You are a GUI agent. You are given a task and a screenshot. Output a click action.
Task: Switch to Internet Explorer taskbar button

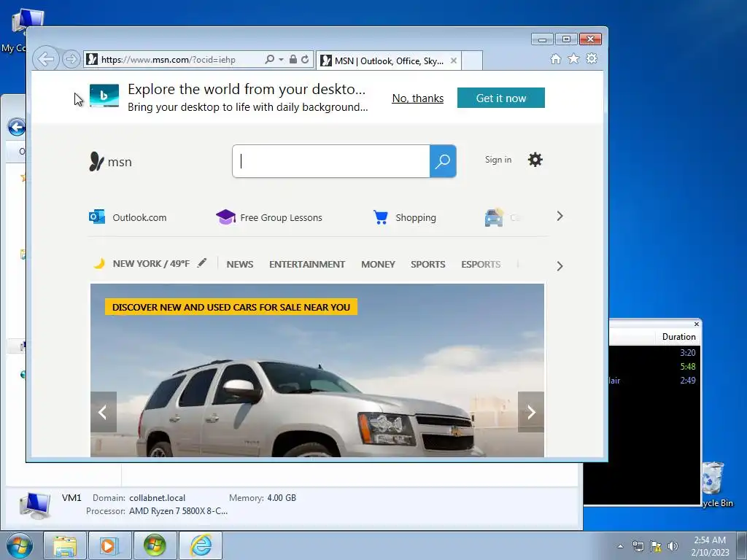(x=200, y=545)
